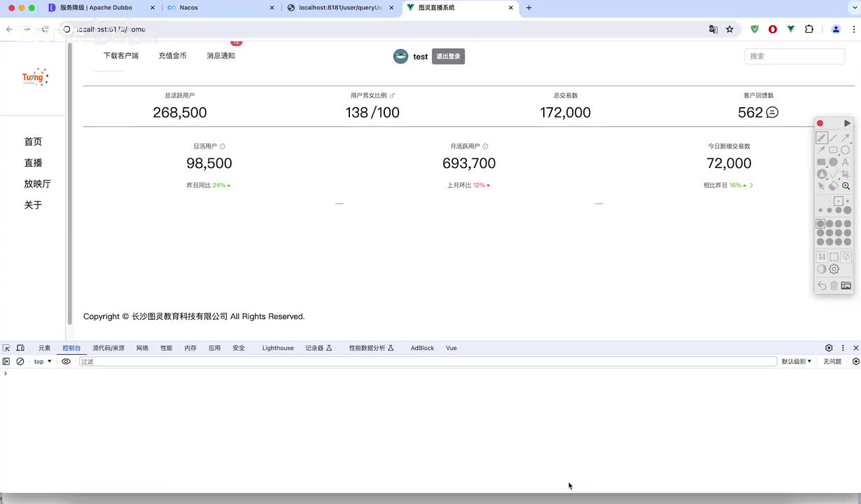This screenshot has height=504, width=861.
Task: Open the Chrome three-dot menu
Action: [854, 29]
